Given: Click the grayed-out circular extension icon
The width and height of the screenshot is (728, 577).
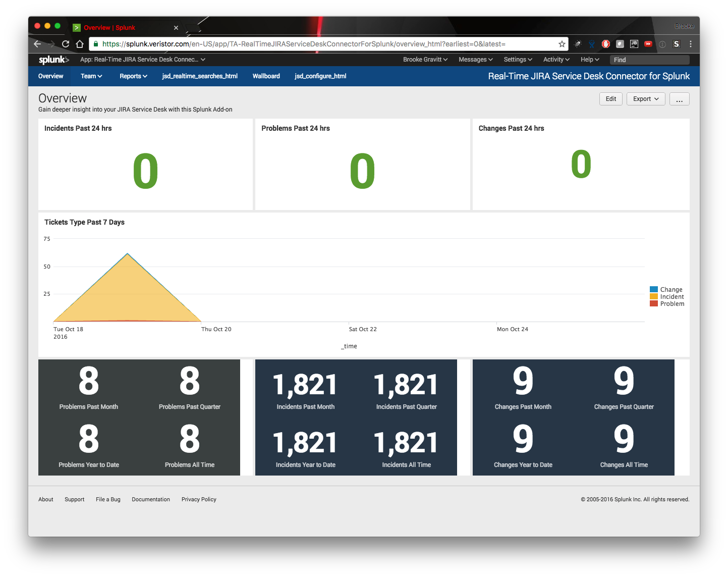Looking at the screenshot, I should (662, 44).
